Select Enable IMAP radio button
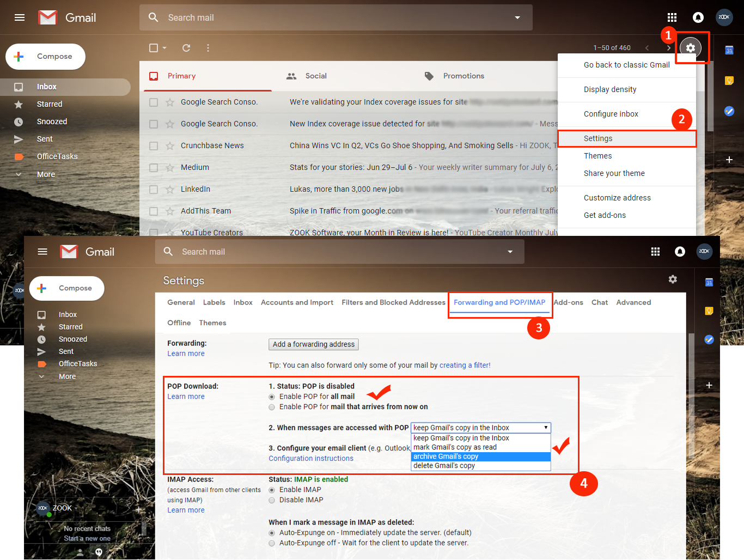This screenshot has height=560, width=744. click(272, 490)
